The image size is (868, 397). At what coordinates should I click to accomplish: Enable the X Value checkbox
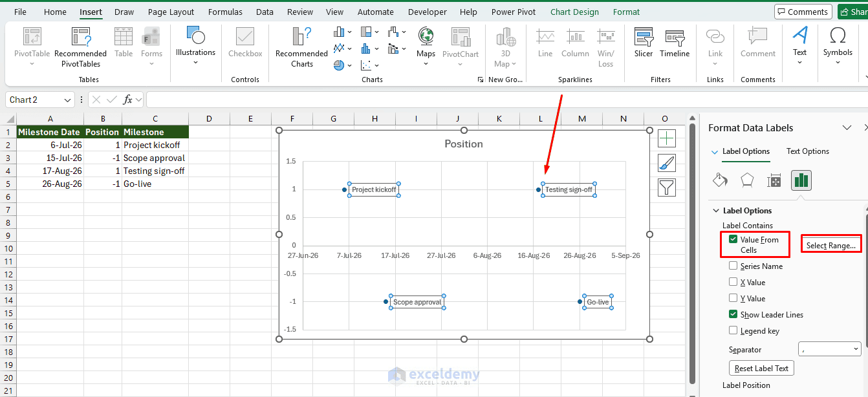coord(733,282)
